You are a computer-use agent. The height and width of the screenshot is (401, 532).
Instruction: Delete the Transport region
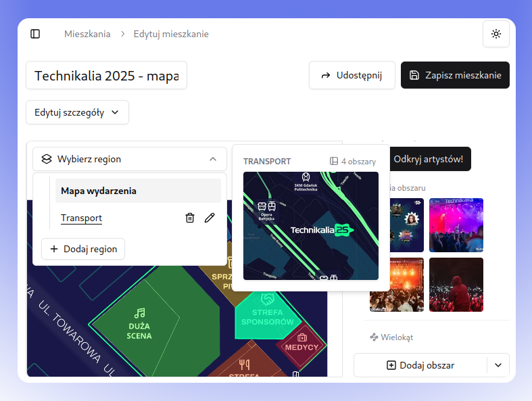tap(190, 218)
